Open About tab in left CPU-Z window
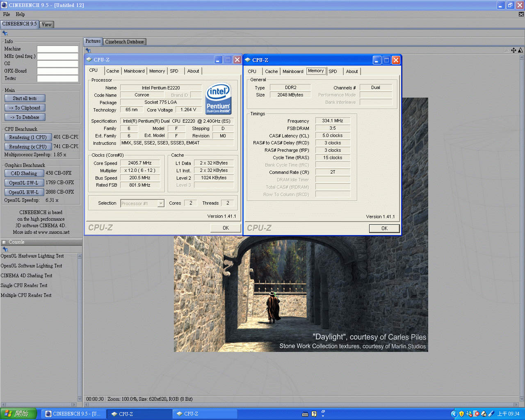Viewport: 525px width, 420px height. tap(193, 71)
